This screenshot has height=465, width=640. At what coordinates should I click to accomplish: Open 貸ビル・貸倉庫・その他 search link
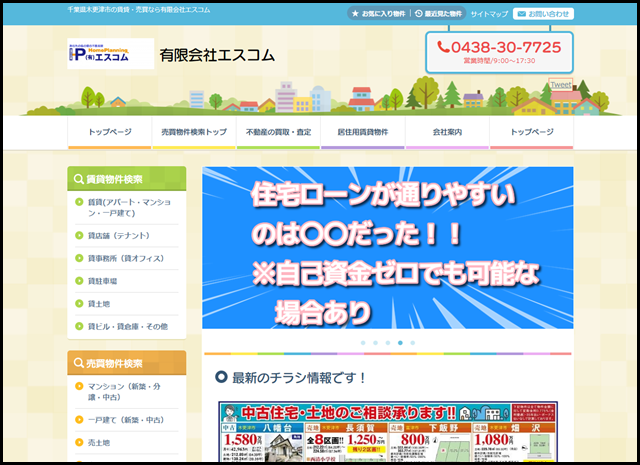[x=128, y=327]
